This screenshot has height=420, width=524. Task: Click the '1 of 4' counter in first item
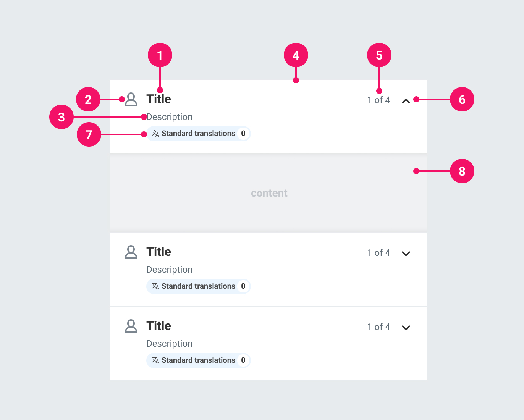378,100
